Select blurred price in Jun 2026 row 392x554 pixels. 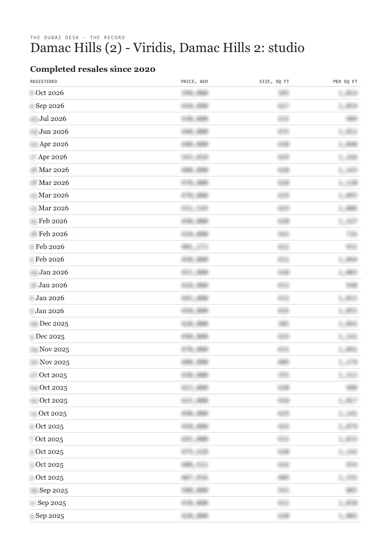coord(194,132)
